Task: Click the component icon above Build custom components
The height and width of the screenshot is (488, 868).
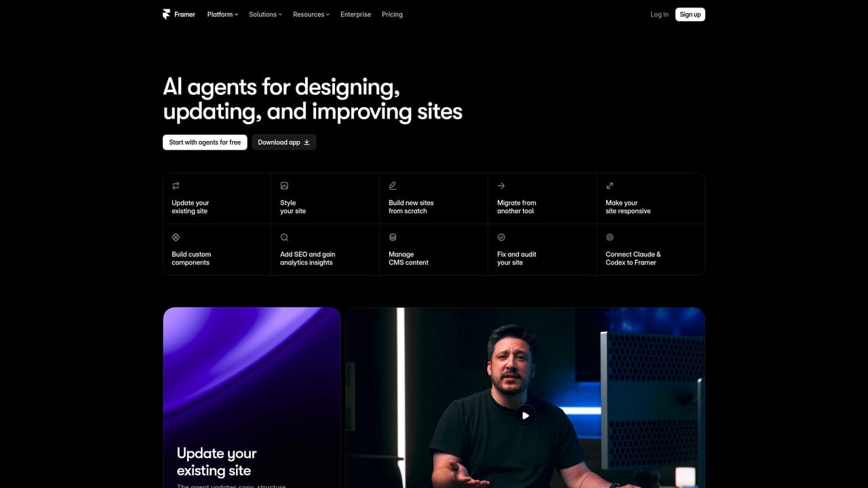Action: coord(176,237)
